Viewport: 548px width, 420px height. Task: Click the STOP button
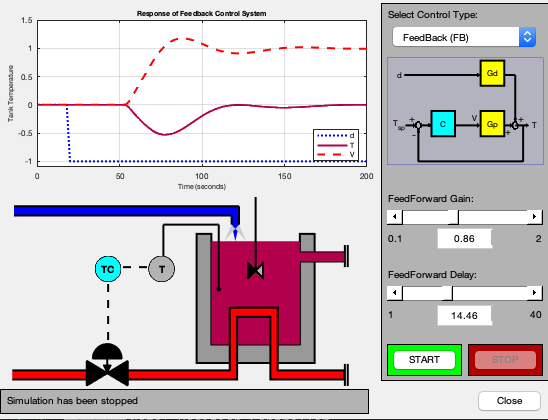(x=505, y=360)
